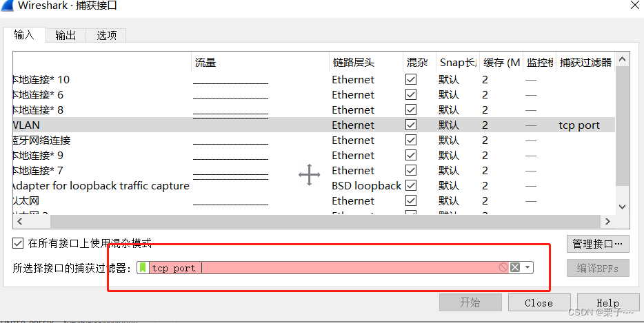Click the 捕获过滤器 column header
Image resolution: width=644 pixels, height=323 pixels.
click(x=585, y=63)
